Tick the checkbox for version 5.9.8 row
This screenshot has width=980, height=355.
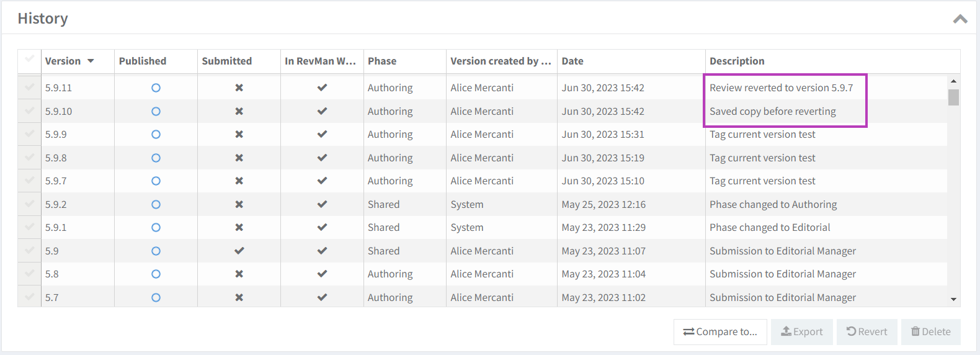29,158
